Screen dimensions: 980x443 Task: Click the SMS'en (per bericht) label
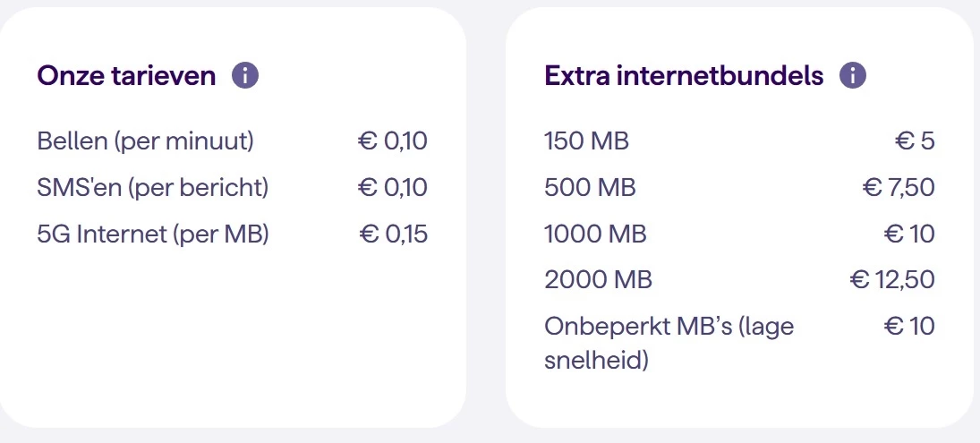152,188
